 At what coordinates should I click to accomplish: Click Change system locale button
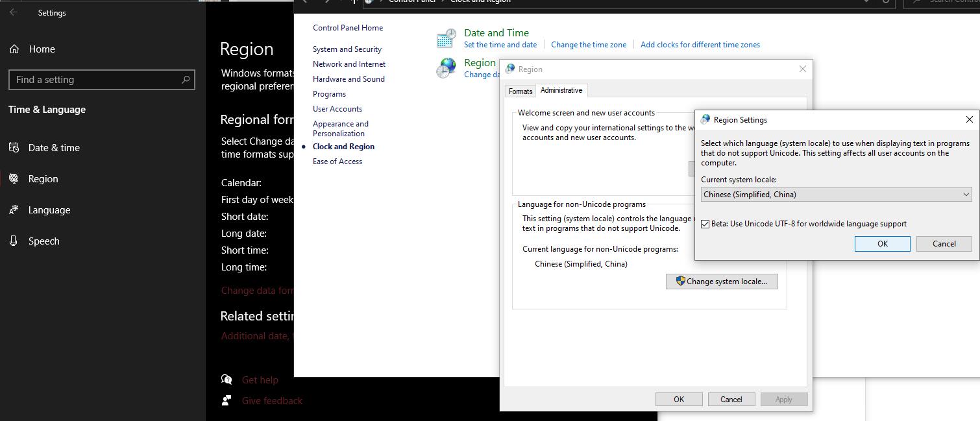(721, 282)
